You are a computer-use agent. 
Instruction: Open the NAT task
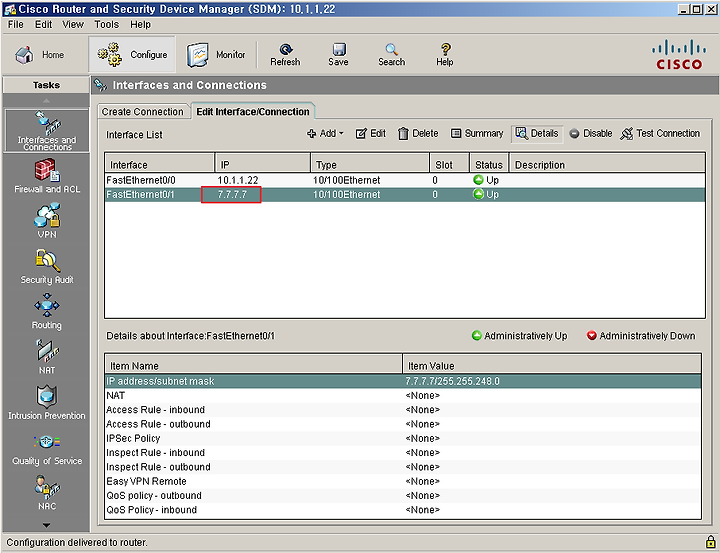click(x=47, y=357)
